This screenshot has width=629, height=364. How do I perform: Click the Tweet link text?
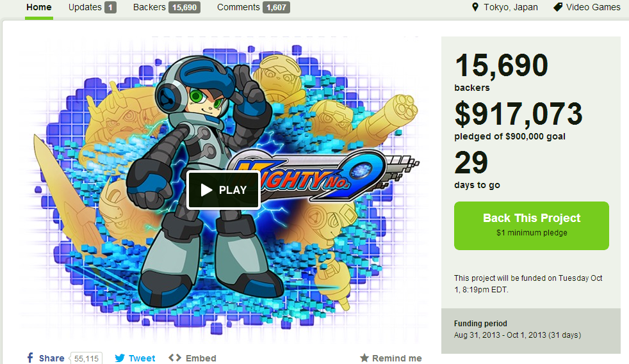tap(142, 358)
